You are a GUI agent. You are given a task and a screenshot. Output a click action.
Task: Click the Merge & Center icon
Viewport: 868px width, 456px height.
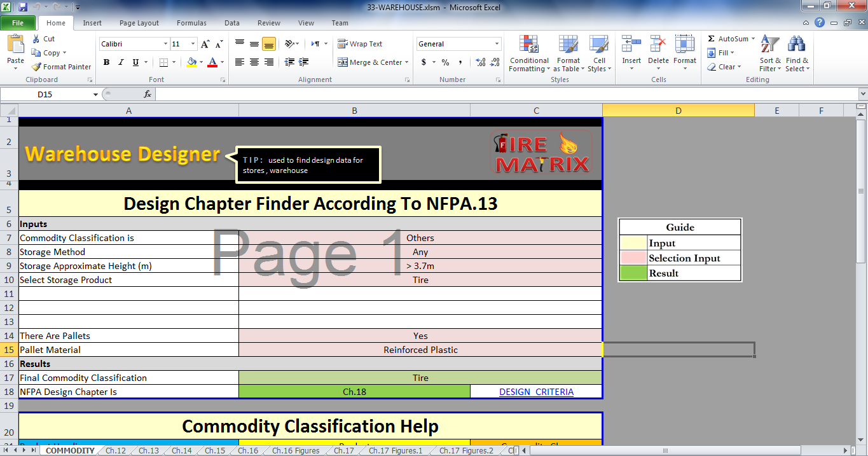click(373, 62)
